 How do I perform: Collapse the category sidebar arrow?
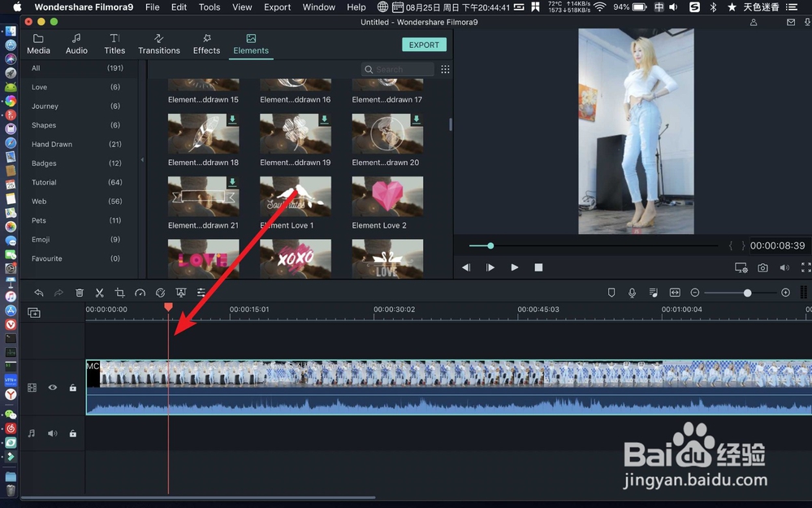pos(142,160)
